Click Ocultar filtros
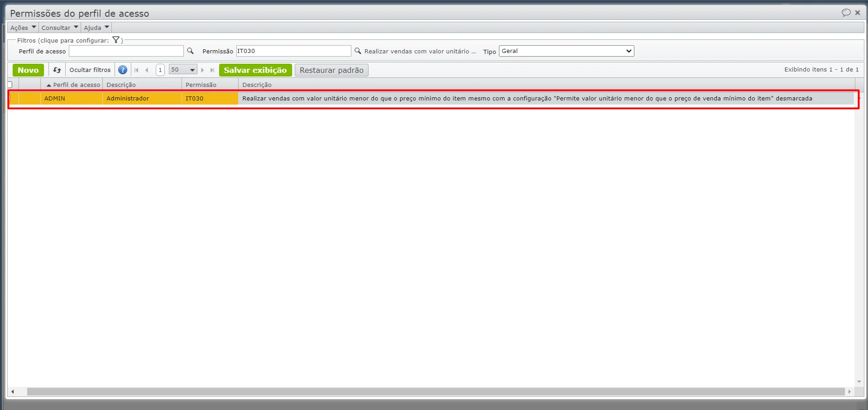This screenshot has height=410, width=868. [90, 70]
